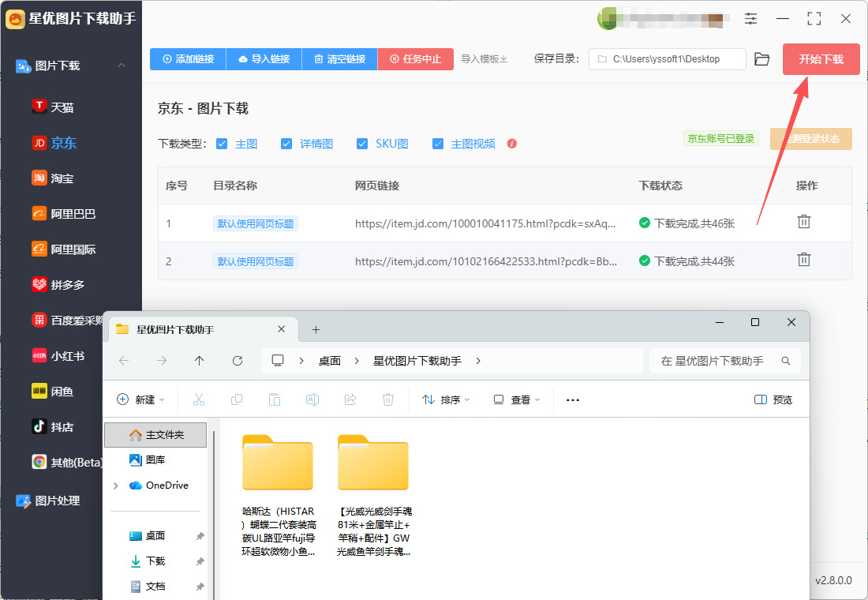Click the Clear Links (清空链接) button
This screenshot has height=600, width=868.
(340, 58)
